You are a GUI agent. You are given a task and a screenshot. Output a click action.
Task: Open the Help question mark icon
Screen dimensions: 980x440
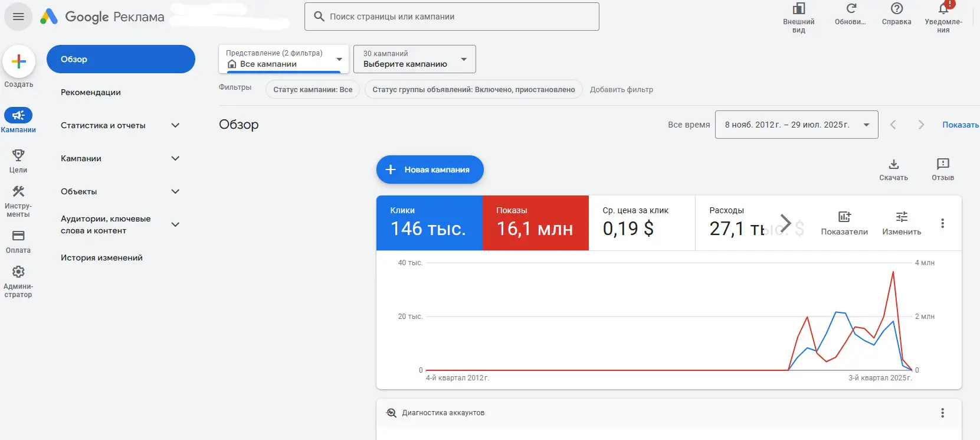(896, 9)
